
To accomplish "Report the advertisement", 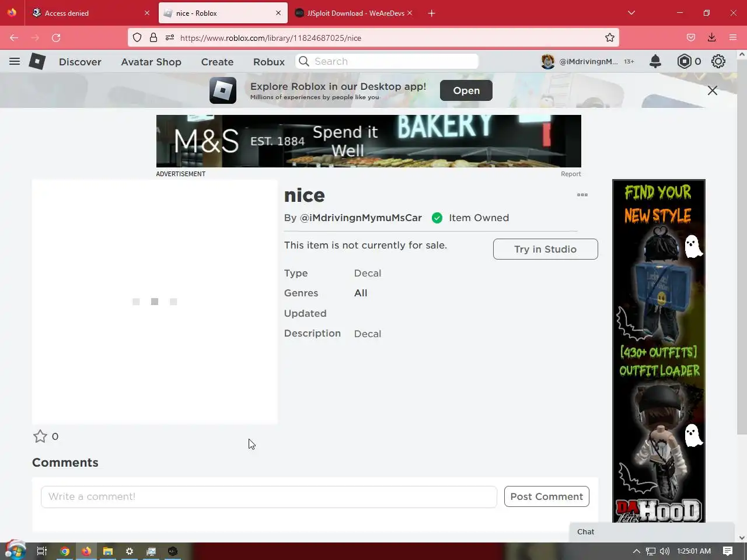I will coord(571,174).
